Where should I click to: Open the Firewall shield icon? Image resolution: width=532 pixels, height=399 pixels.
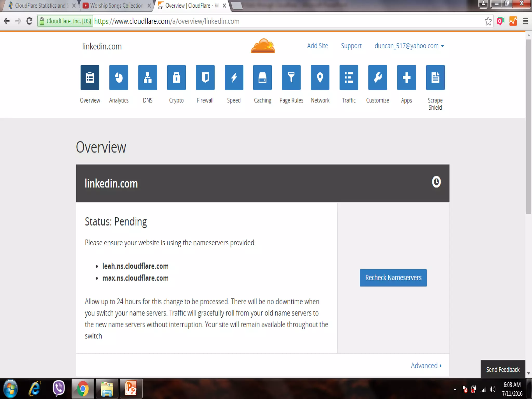[205, 77]
